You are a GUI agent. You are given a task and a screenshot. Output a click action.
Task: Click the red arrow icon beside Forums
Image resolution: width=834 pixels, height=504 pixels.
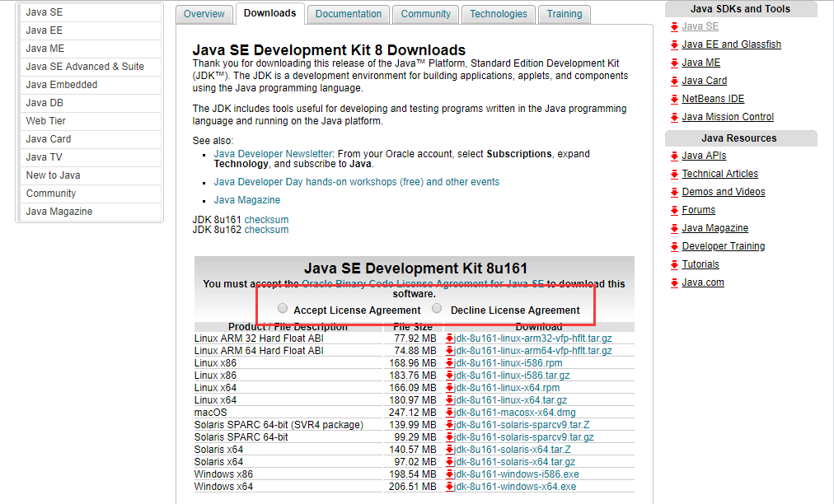click(674, 211)
